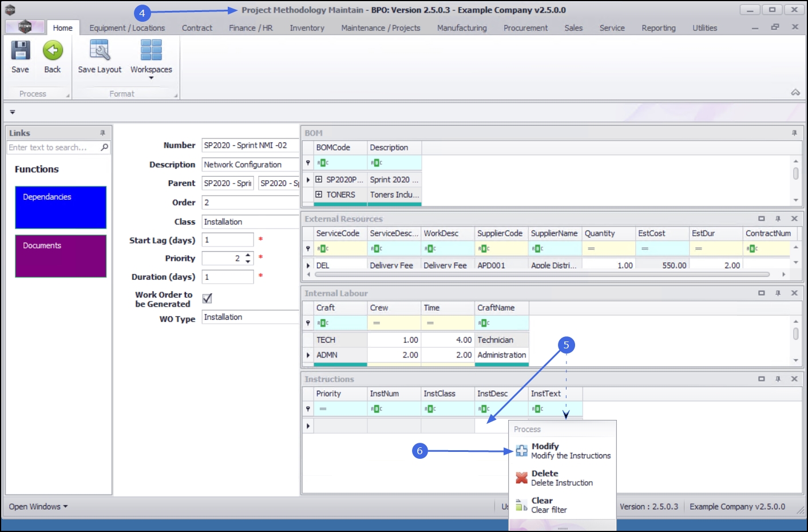Image resolution: width=808 pixels, height=532 pixels.
Task: Click the Save Layout icon
Action: 100,50
